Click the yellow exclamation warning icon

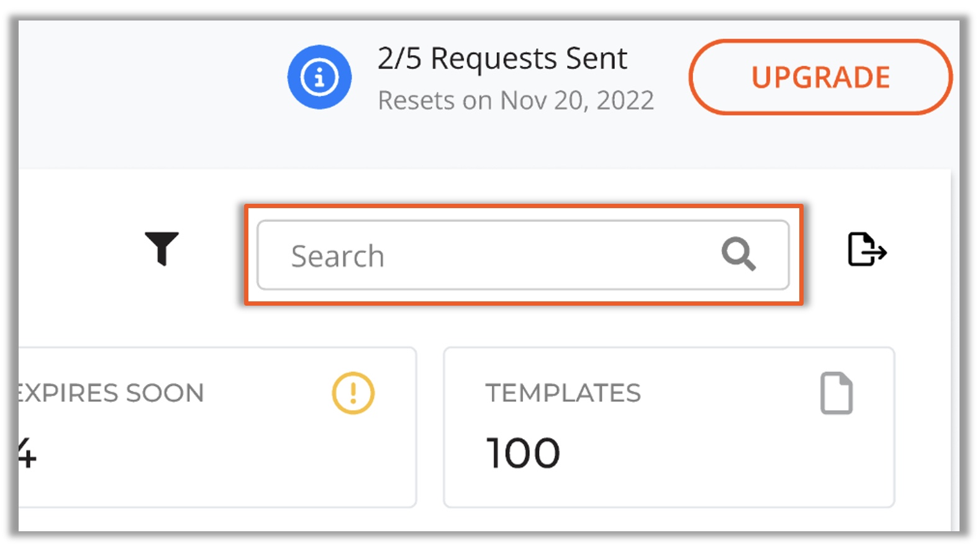click(x=353, y=393)
